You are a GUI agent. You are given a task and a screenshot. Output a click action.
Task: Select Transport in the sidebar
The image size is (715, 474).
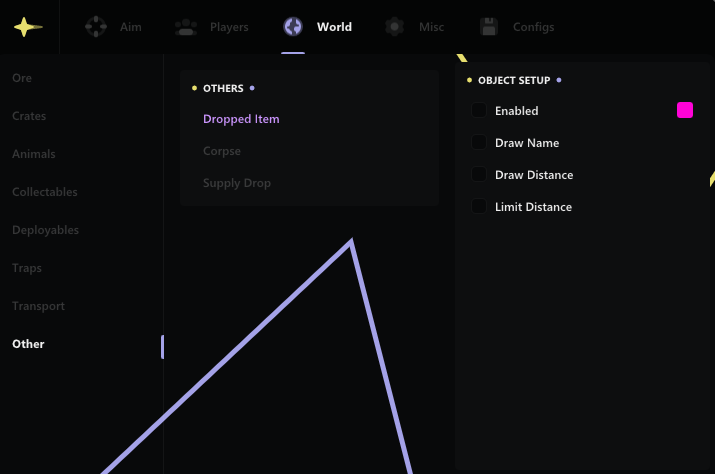[38, 306]
